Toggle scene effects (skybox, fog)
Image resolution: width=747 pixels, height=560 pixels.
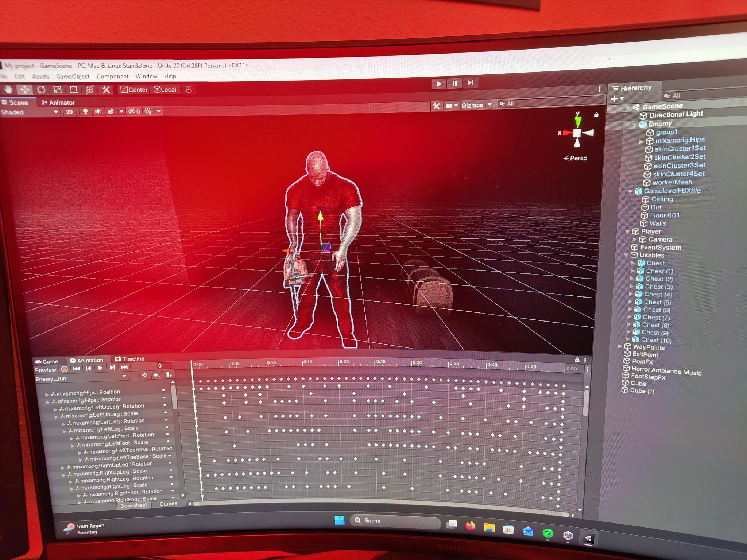pos(111,112)
